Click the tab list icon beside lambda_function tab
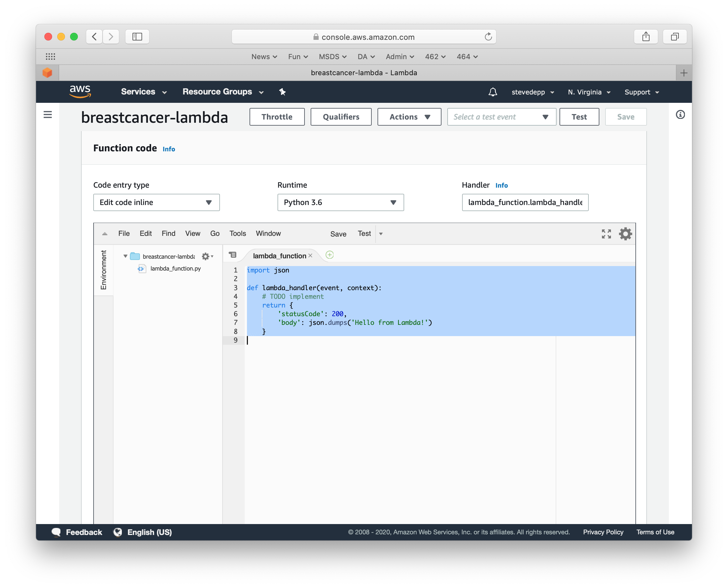Image resolution: width=728 pixels, height=588 pixels. (232, 255)
